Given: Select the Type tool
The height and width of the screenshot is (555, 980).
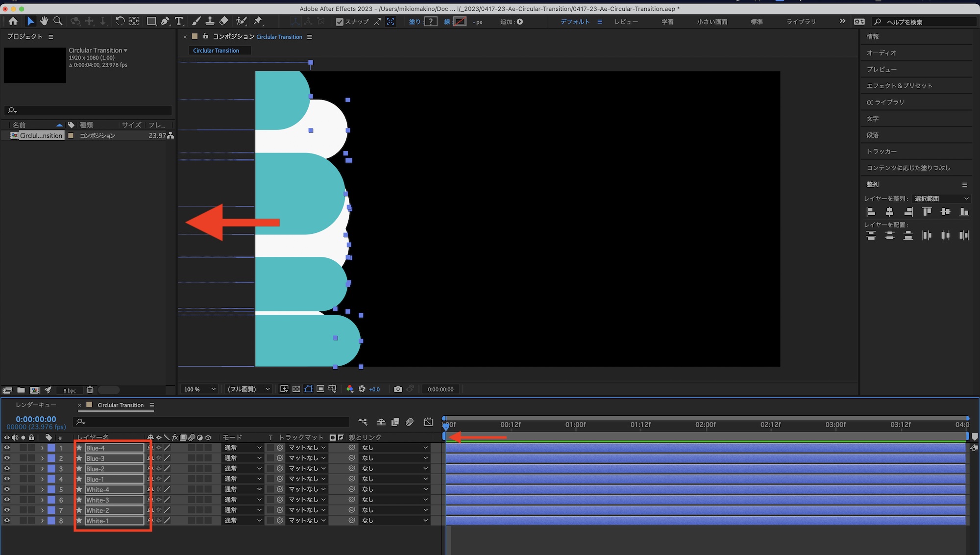Looking at the screenshot, I should pos(179,21).
